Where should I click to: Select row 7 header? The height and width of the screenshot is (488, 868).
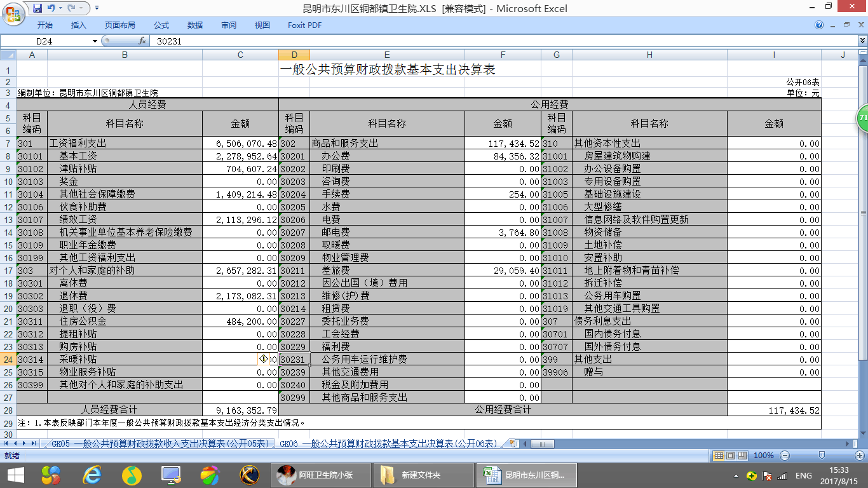pos(8,144)
